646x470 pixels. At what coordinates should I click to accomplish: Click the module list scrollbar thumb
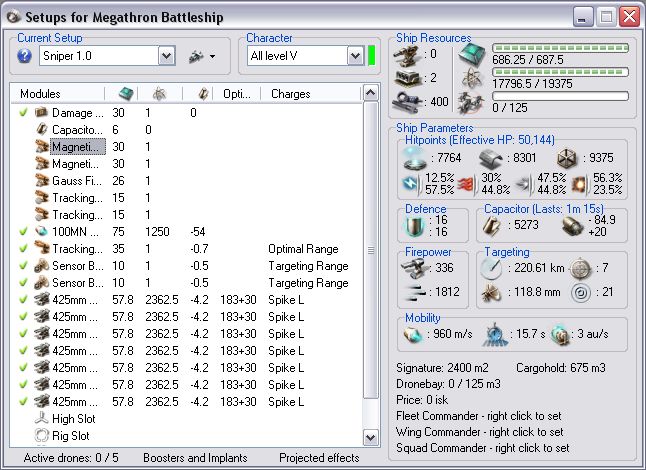(x=370, y=250)
